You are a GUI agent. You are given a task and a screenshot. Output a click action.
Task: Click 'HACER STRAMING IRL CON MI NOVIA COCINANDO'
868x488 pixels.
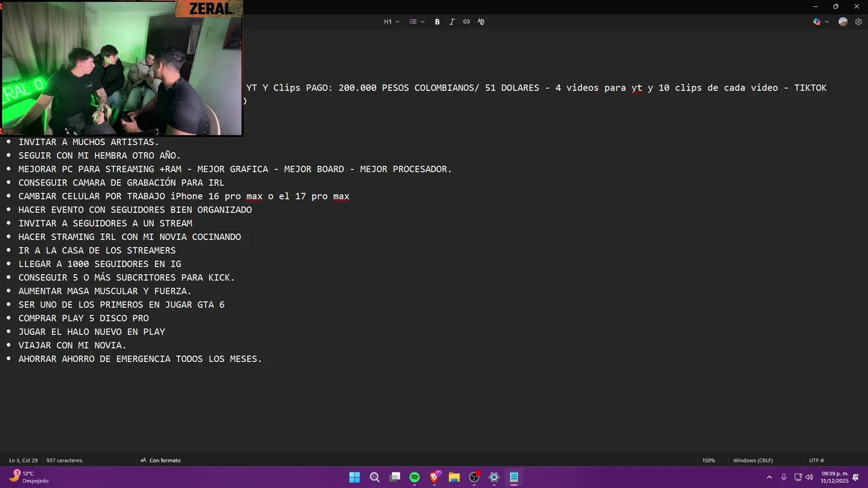click(130, 237)
